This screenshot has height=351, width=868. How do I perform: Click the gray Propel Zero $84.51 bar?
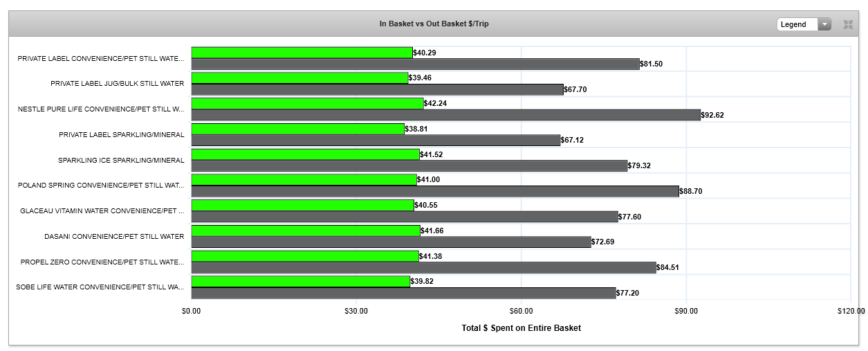(423, 267)
